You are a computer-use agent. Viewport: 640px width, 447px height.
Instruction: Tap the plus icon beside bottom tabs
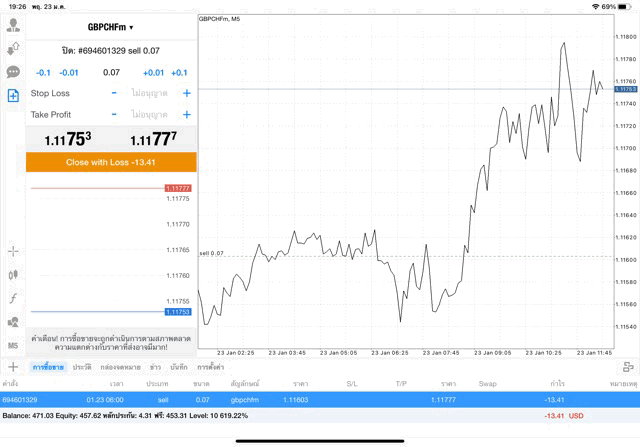(13, 367)
